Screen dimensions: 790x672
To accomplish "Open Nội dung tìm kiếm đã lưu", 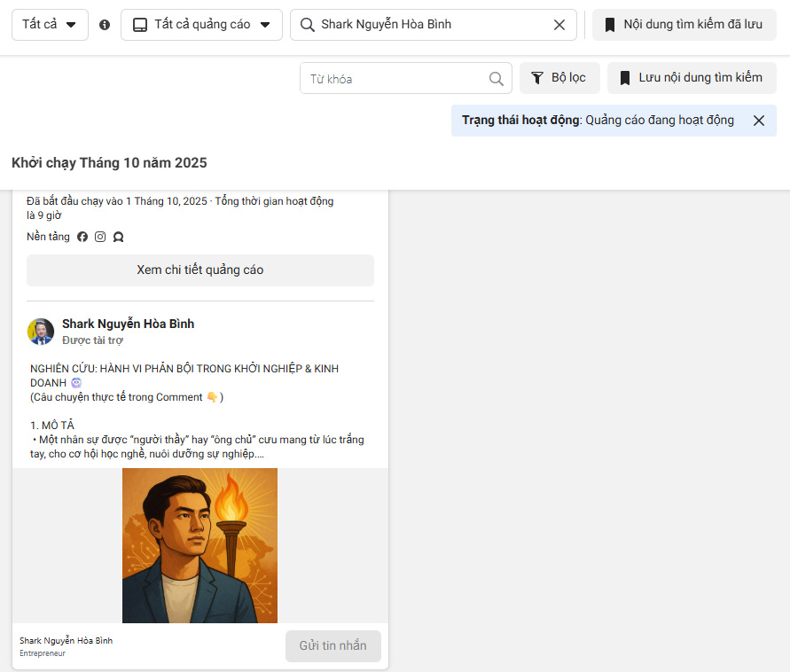I will [684, 25].
